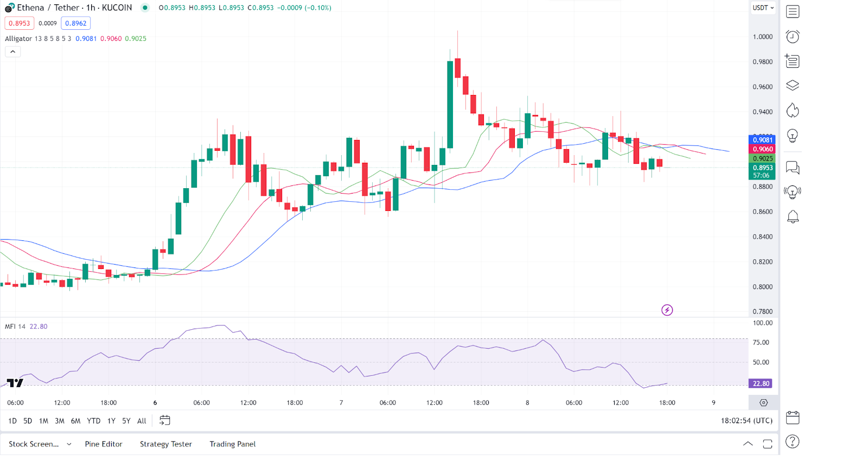Viewport: 868px width, 461px height.
Task: Expand the Stock Screener dropdown arrow
Action: 69,444
